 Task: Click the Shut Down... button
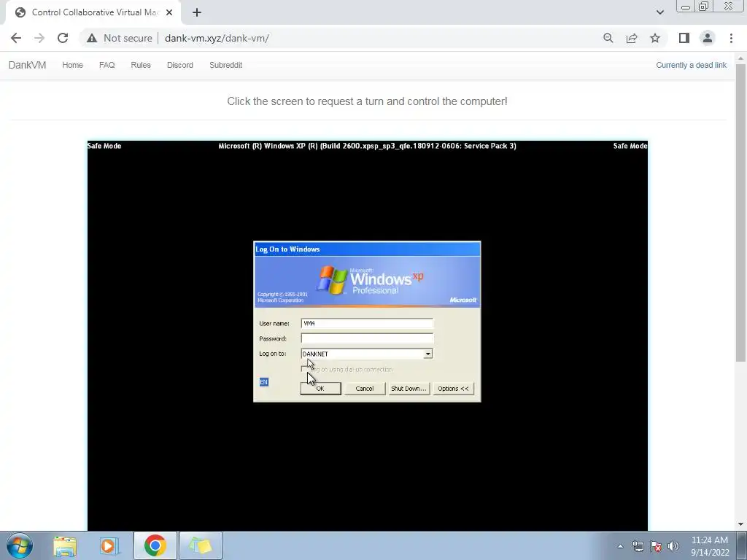(x=409, y=389)
